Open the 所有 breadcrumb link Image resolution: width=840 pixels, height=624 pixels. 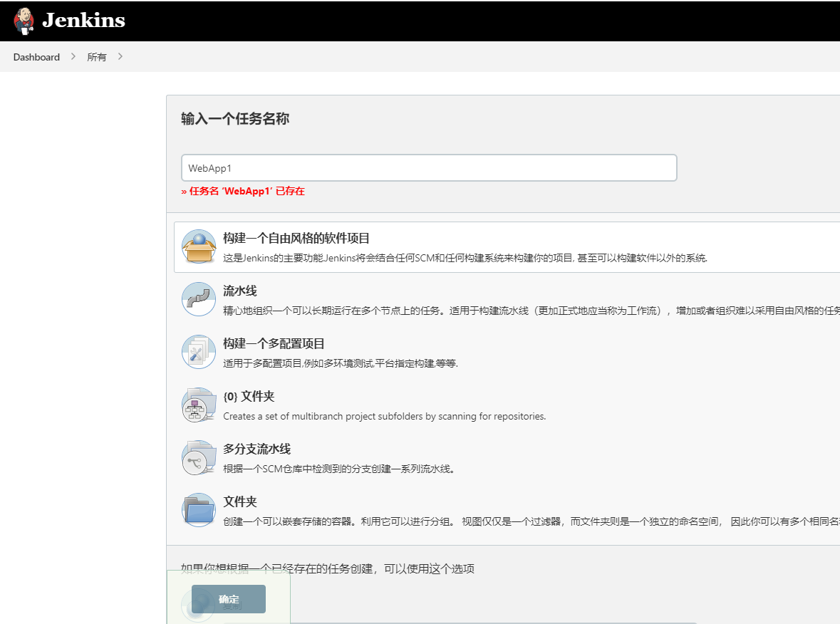coord(96,57)
